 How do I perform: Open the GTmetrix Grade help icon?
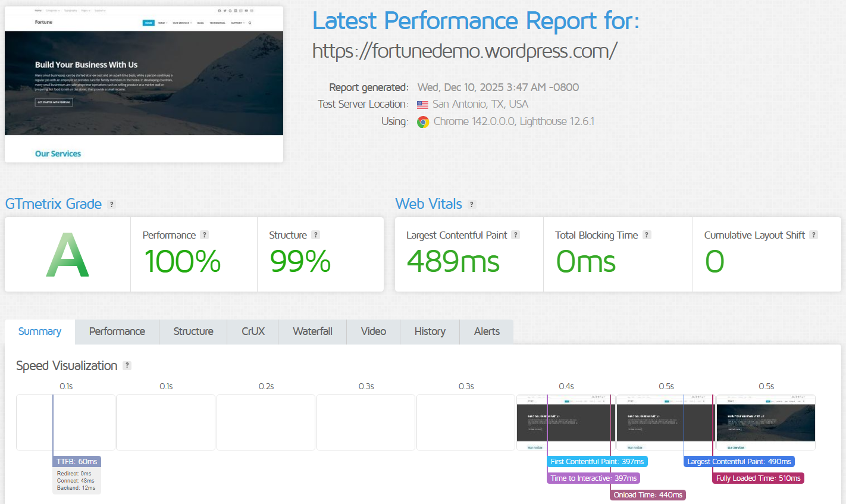111,204
